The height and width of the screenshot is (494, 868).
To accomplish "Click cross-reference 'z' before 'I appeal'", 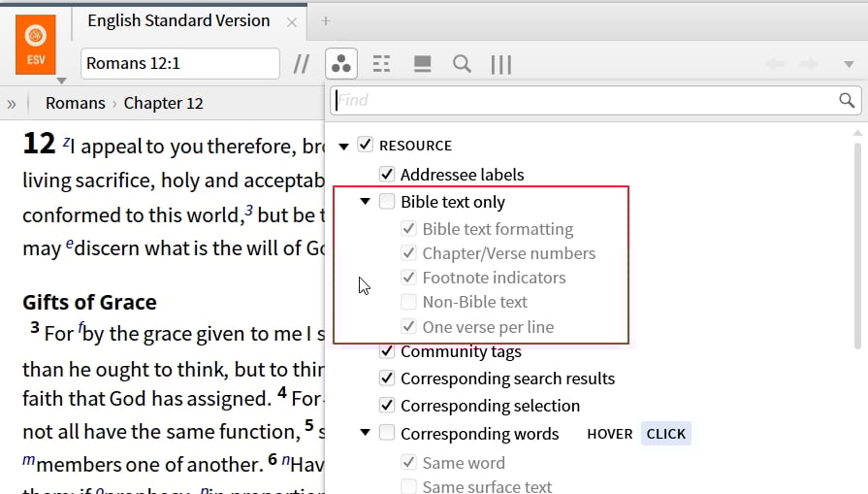I will [66, 143].
